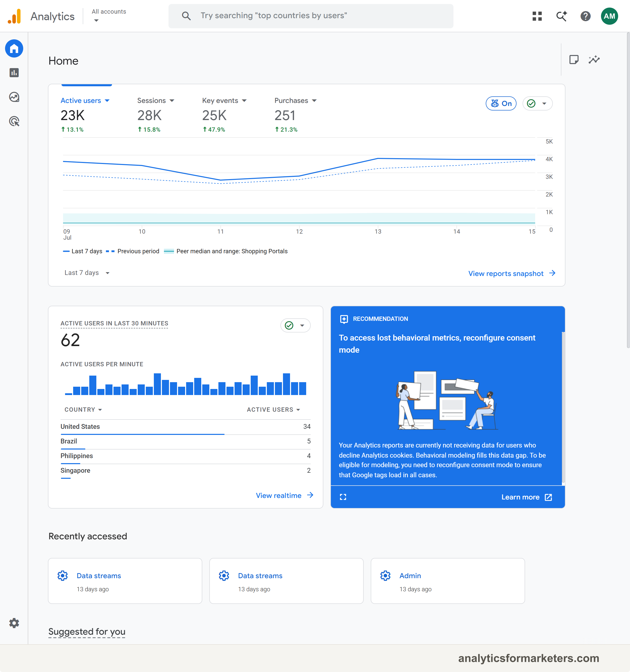The width and height of the screenshot is (630, 672).
Task: Open View reports snapshot link
Action: (512, 273)
